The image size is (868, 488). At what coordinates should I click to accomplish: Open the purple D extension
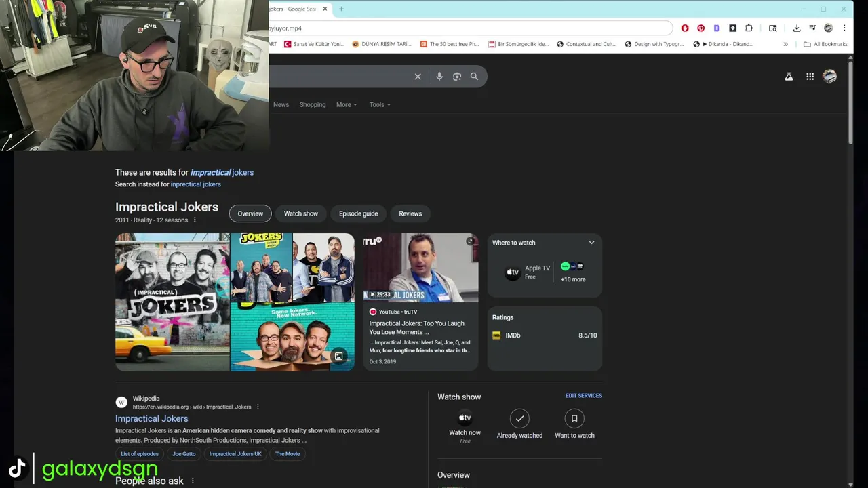(717, 28)
